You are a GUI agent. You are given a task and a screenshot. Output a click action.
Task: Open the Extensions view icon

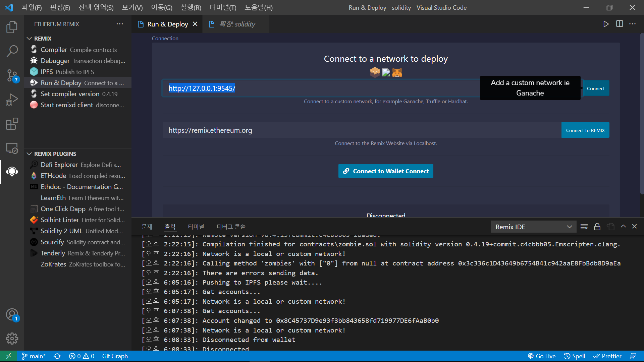click(x=12, y=124)
